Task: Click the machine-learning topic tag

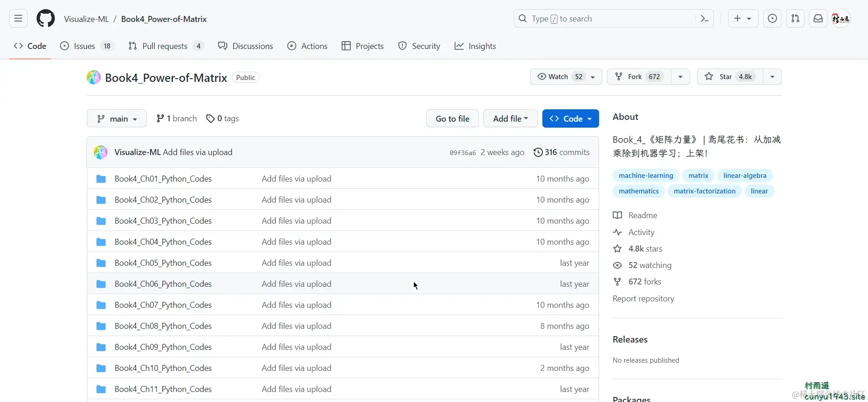Action: coord(646,176)
